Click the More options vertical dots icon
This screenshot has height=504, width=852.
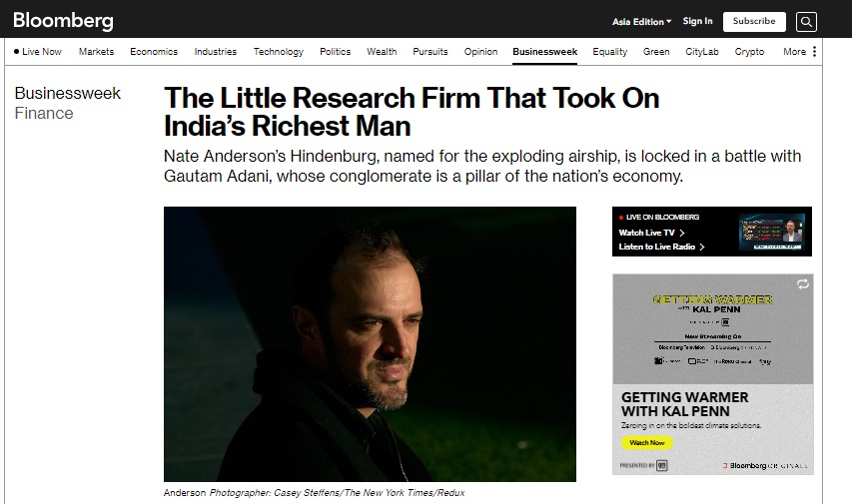pyautogui.click(x=814, y=52)
